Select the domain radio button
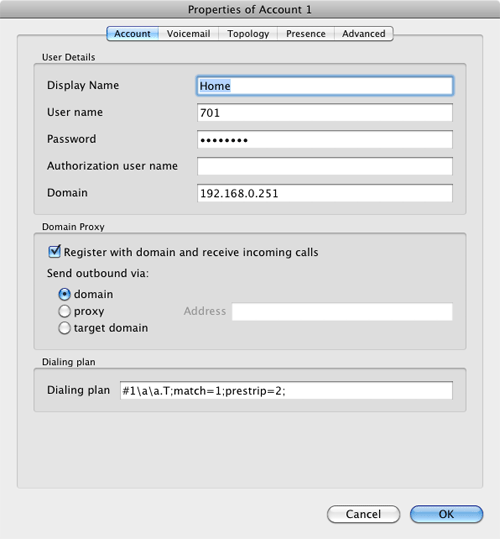Screen dimensions: 500x539 point(64,294)
